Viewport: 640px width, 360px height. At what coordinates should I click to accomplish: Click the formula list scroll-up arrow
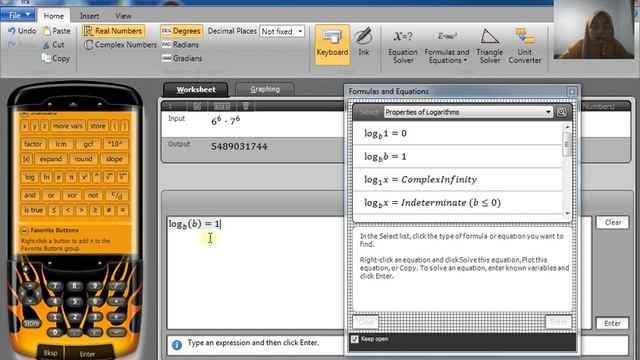click(567, 127)
